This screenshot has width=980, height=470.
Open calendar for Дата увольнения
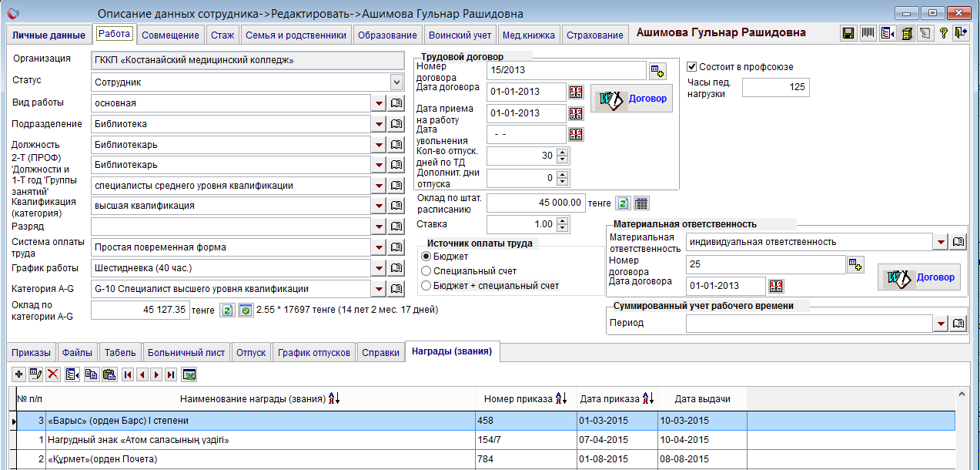point(577,134)
